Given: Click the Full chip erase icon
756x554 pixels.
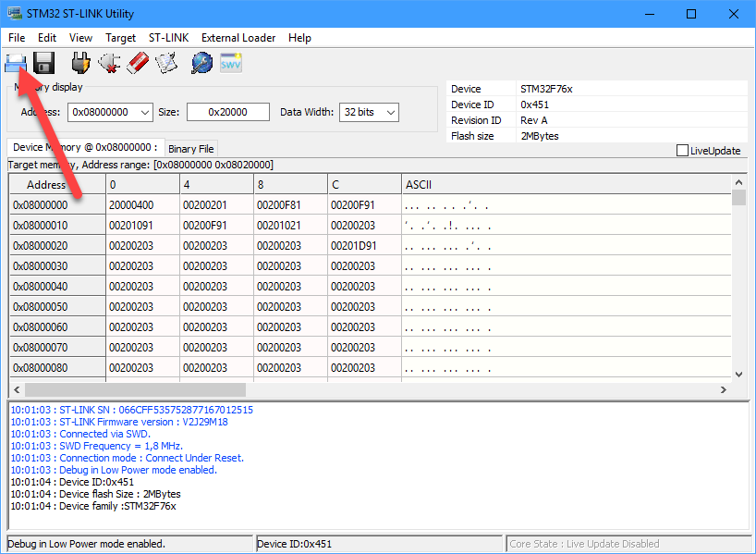Looking at the screenshot, I should [138, 63].
